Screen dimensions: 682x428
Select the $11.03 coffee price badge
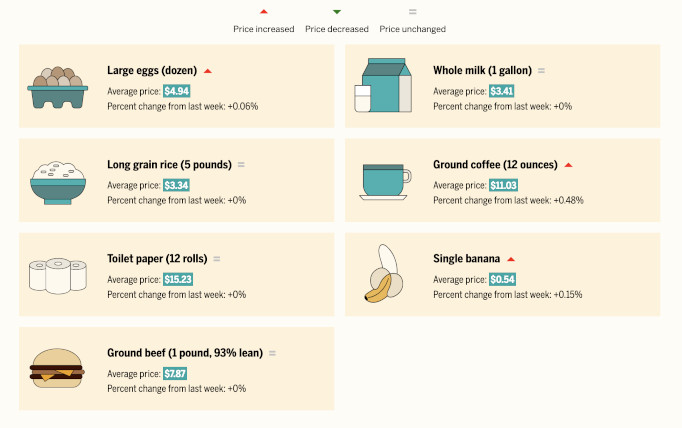click(503, 185)
